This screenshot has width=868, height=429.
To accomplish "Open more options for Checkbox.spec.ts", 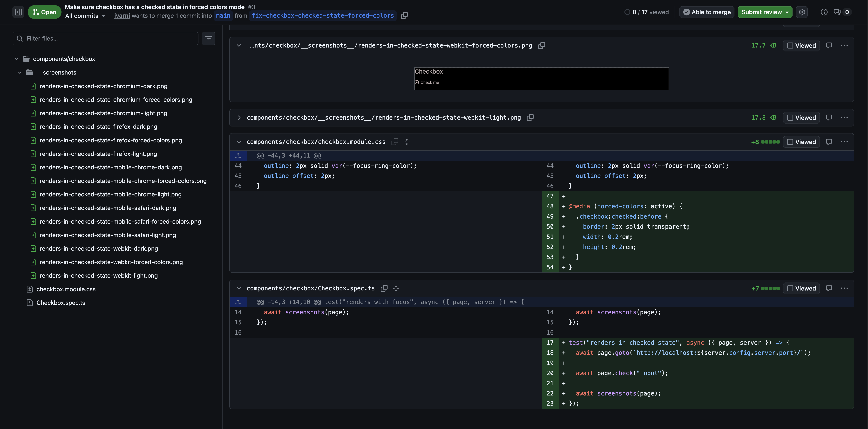I will click(844, 289).
